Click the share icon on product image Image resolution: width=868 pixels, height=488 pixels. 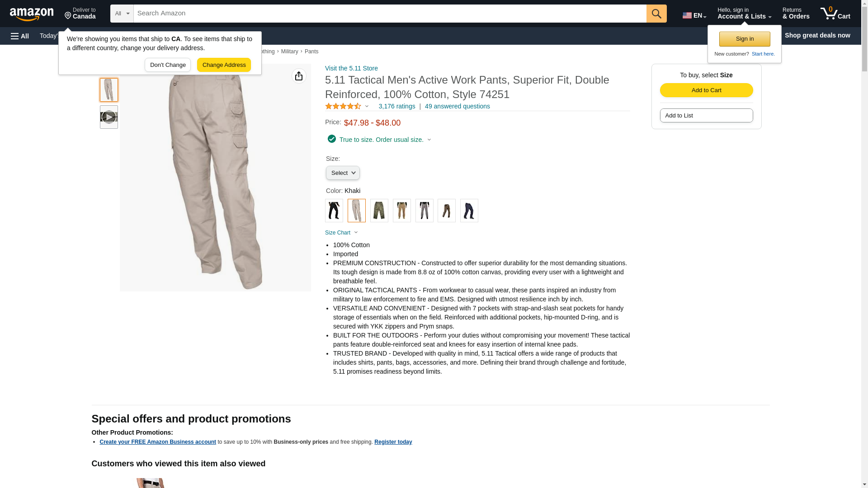coord(299,76)
